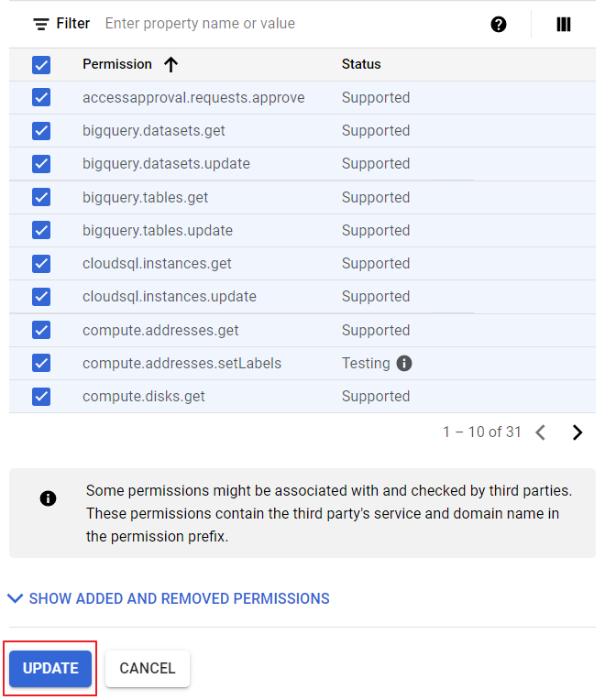Uncheck accessapproval.requests.approve permission
This screenshot has width=605, height=700.
tap(41, 98)
